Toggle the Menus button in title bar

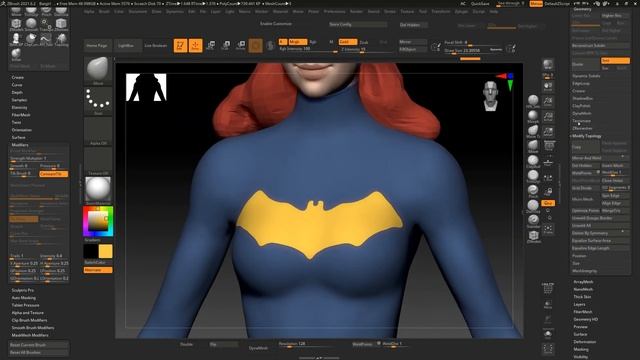click(x=536, y=4)
